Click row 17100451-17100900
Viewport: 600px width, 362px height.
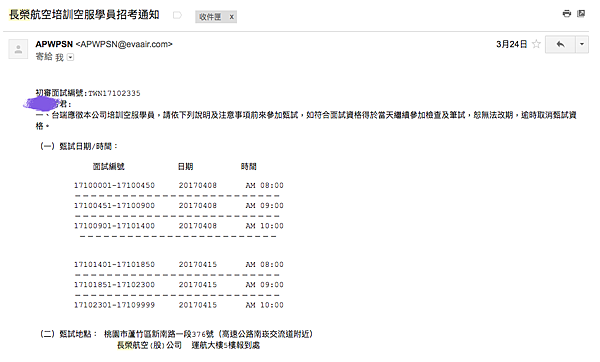[x=179, y=206]
